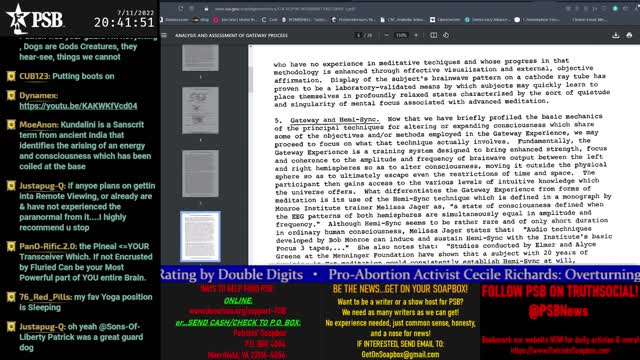Click "FOLLOW PSB ON TRUTHSOCIAL!" banner text
Image resolution: width=640 pixels, height=360 pixels.
tap(559, 291)
